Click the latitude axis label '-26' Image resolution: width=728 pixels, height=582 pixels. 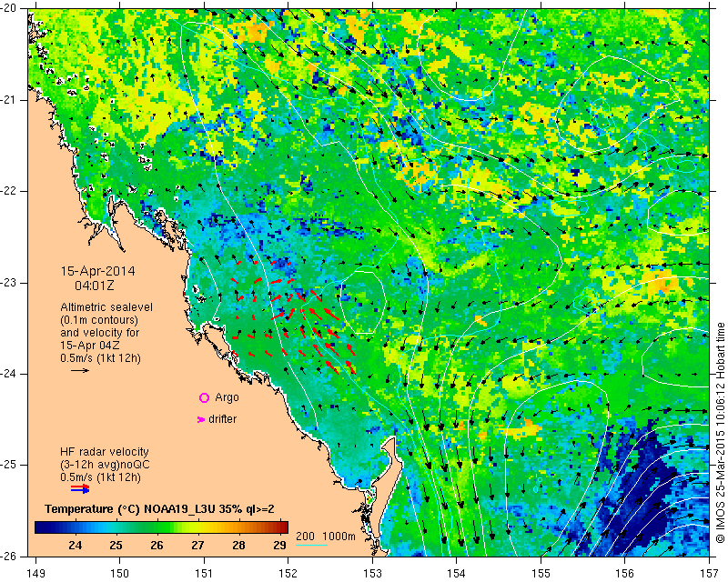pyautogui.click(x=10, y=556)
